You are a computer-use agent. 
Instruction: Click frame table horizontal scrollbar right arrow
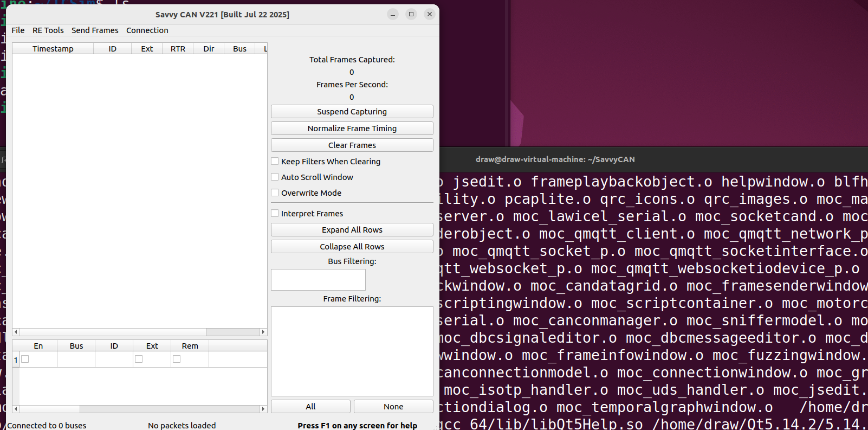pyautogui.click(x=263, y=332)
